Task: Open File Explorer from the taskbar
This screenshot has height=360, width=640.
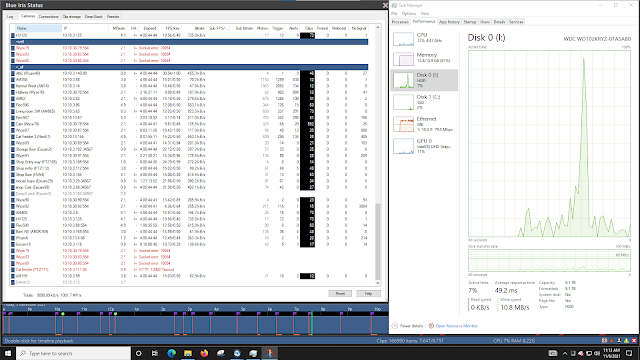Action: [x=188, y=353]
